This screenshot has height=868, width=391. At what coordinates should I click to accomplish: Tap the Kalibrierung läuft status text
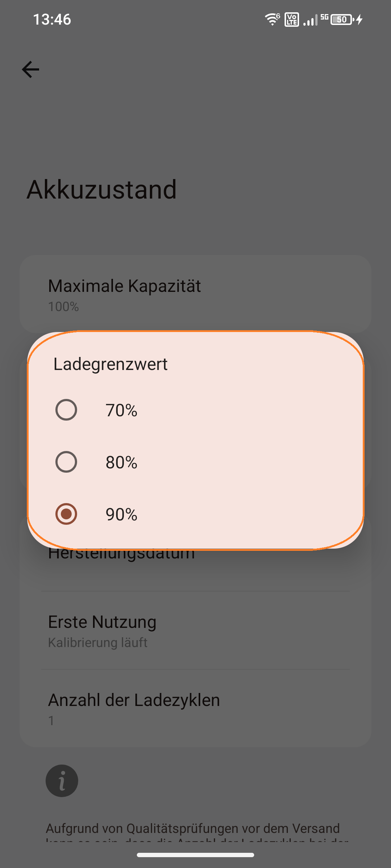click(x=98, y=642)
